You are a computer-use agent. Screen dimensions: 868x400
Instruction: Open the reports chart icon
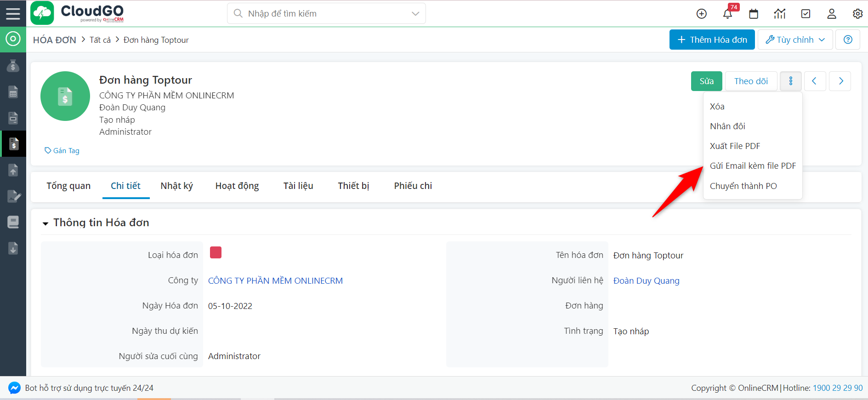(x=780, y=14)
